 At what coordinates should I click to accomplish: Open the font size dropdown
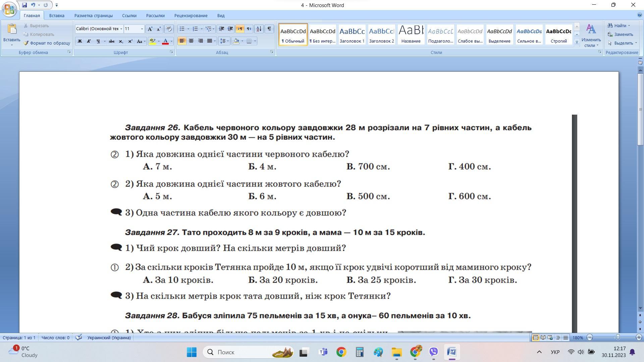tap(142, 29)
